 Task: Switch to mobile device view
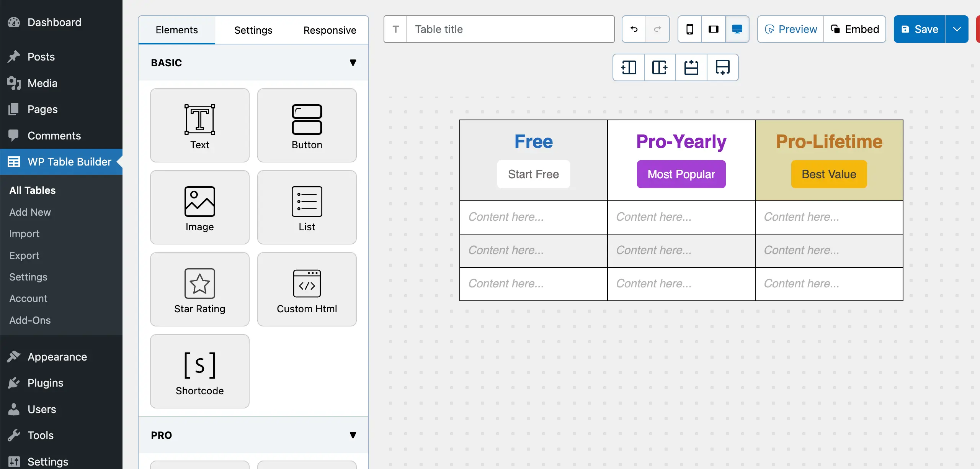pos(689,29)
